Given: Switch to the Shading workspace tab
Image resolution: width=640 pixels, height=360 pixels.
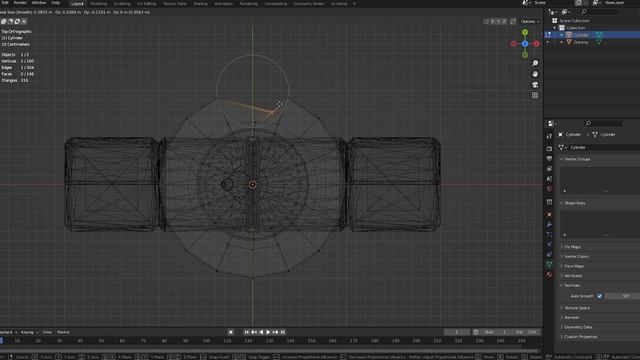Looking at the screenshot, I should pos(200,4).
